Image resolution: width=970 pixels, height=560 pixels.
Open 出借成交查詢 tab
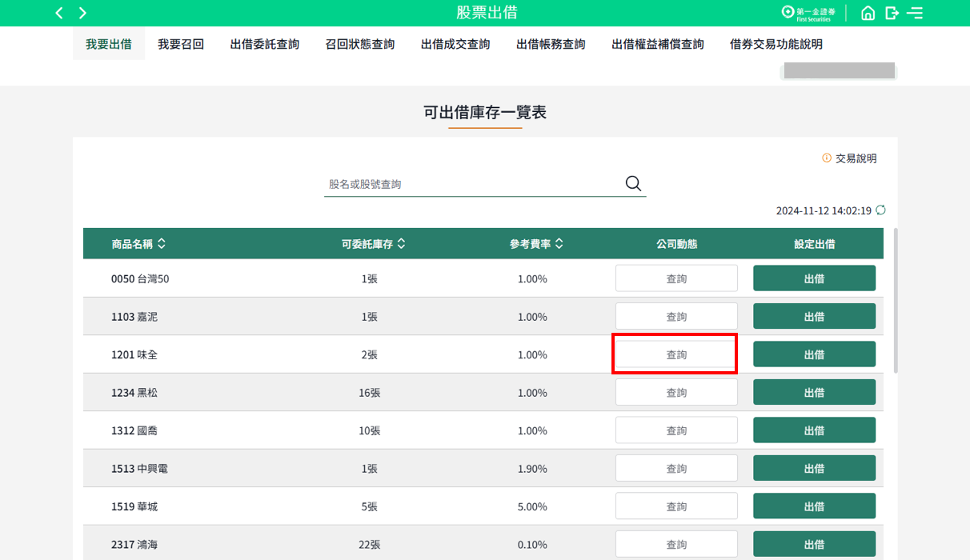point(455,45)
